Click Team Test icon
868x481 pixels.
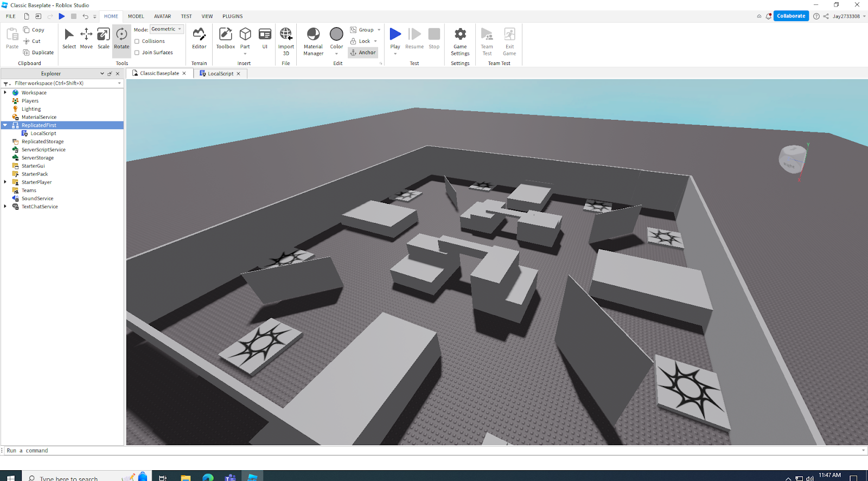[487, 41]
